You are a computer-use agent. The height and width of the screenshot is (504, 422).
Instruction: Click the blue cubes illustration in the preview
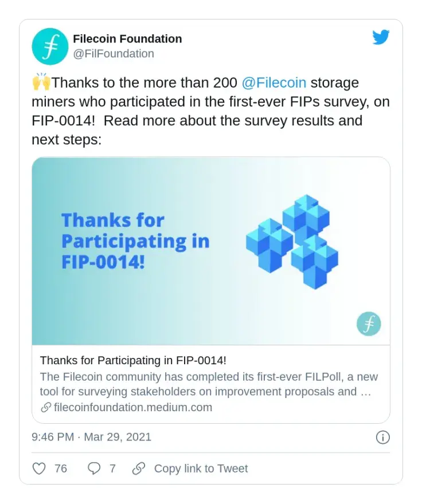[x=292, y=242]
